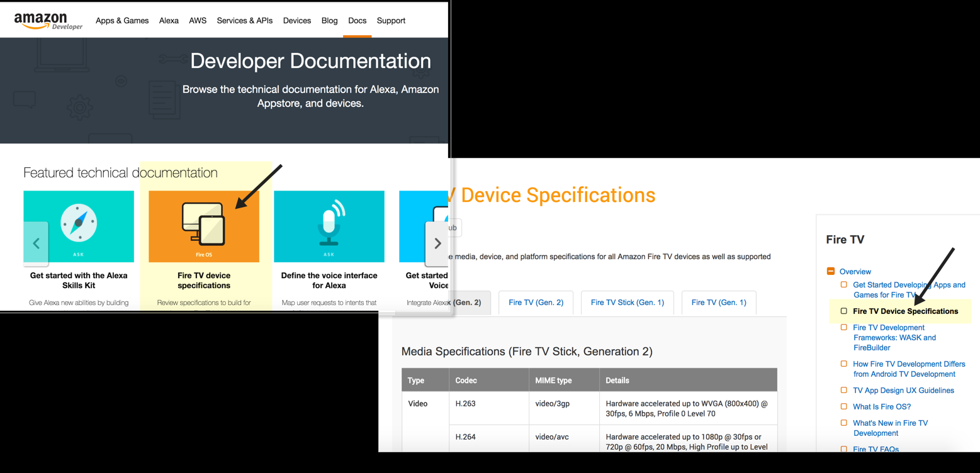Viewport: 980px width, 473px height.
Task: Click the Video type cell
Action: pos(425,423)
